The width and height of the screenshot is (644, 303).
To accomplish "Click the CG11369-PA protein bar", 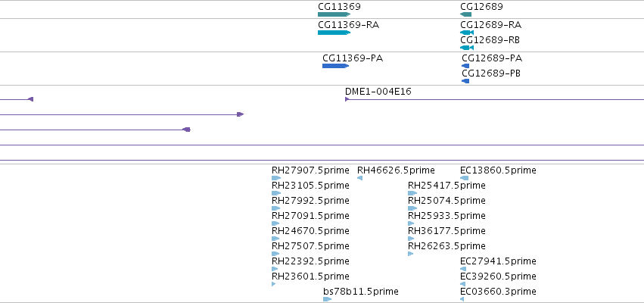I will coord(335,66).
